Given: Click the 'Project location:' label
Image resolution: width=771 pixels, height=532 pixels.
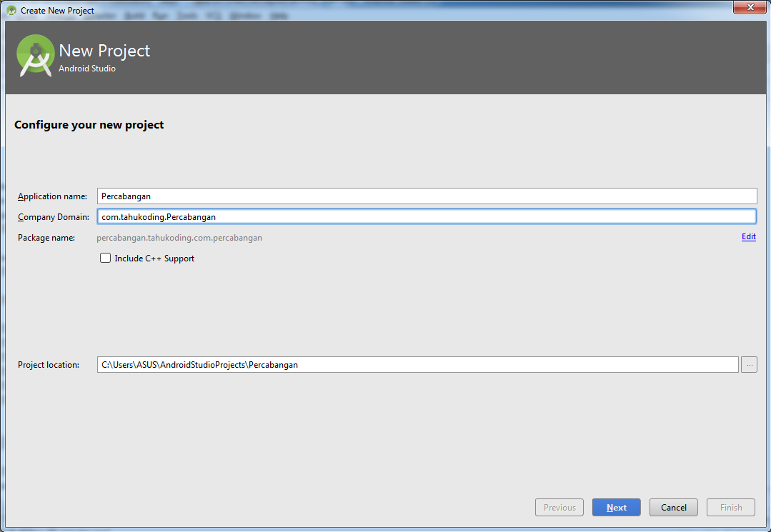Looking at the screenshot, I should pos(48,364).
